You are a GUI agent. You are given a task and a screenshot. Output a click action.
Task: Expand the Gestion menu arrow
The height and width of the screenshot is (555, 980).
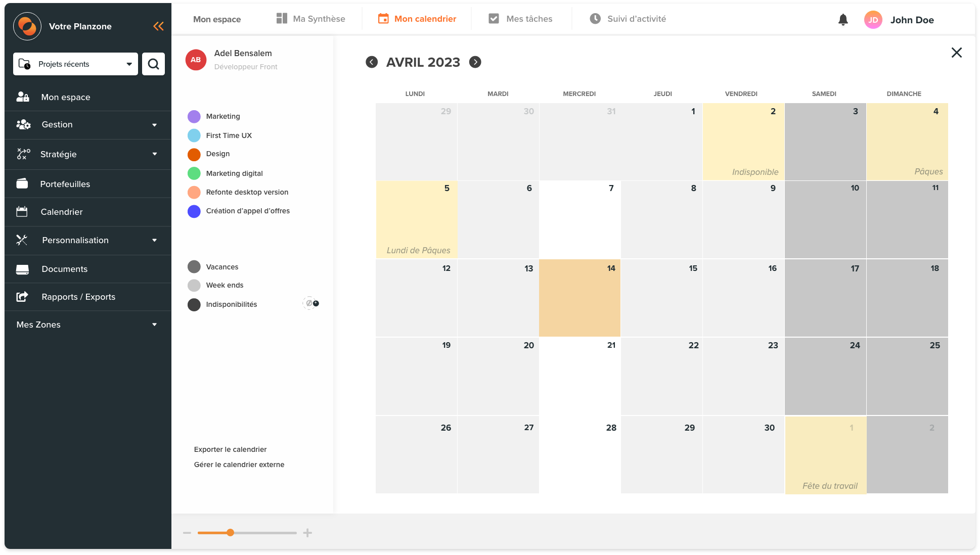(x=155, y=125)
